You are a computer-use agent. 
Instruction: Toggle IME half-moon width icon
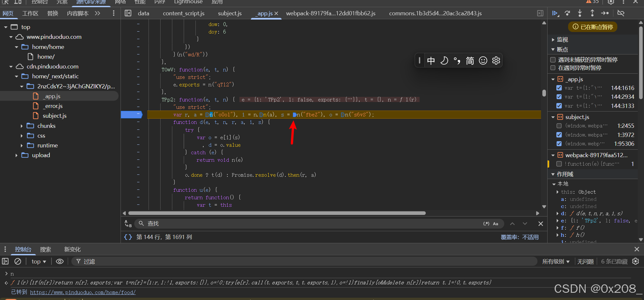click(444, 60)
